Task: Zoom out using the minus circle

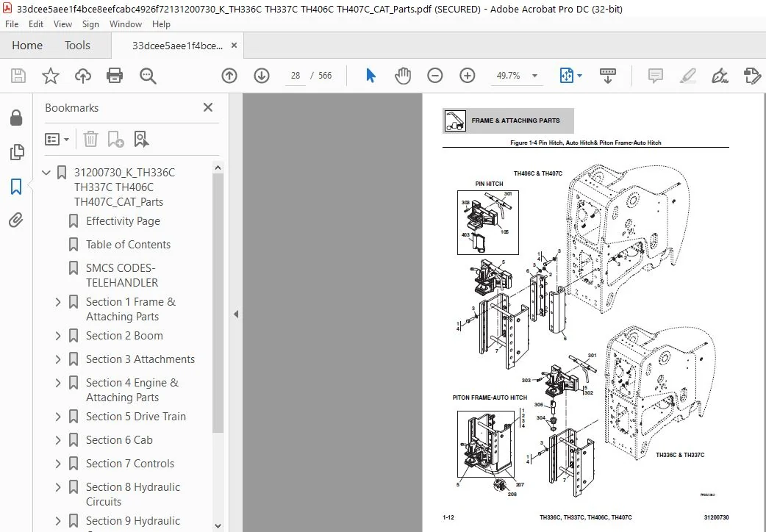Action: tap(434, 76)
